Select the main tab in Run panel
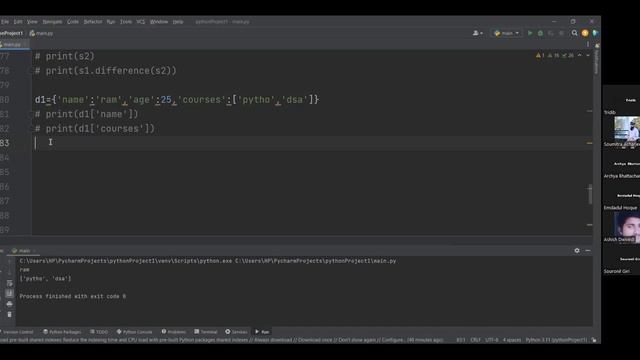 point(23,251)
